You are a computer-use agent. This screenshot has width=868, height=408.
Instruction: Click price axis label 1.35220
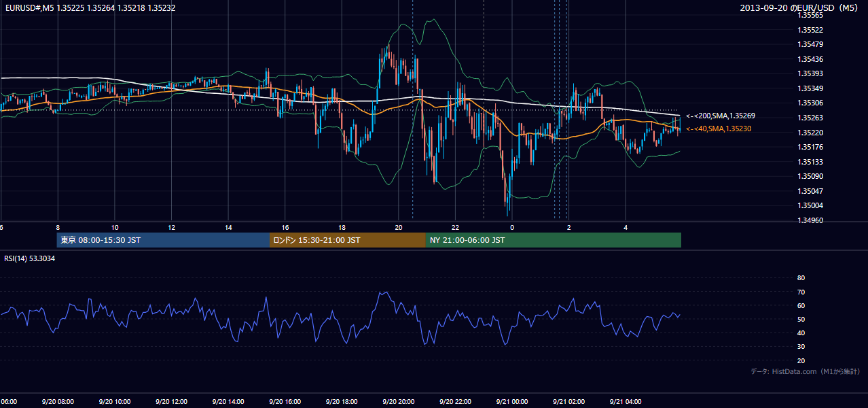pos(810,133)
